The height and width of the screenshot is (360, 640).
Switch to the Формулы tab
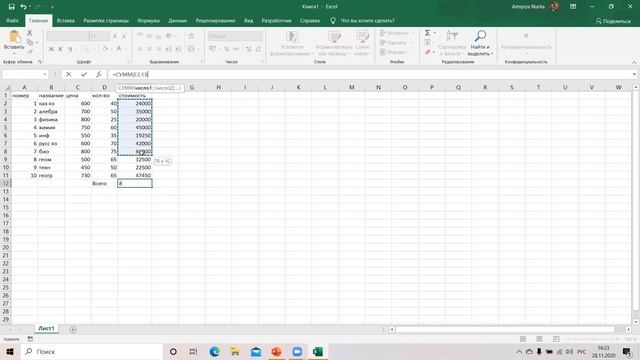(149, 20)
